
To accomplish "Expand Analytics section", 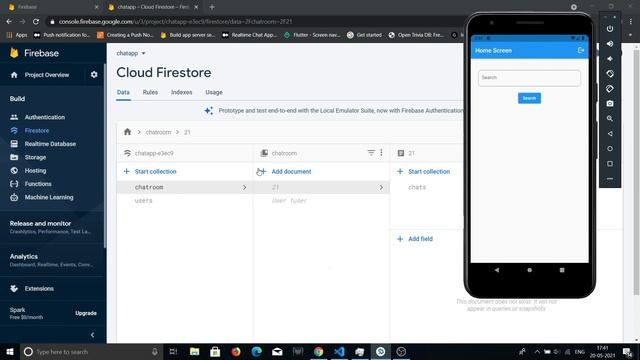I will pyautogui.click(x=52, y=260).
